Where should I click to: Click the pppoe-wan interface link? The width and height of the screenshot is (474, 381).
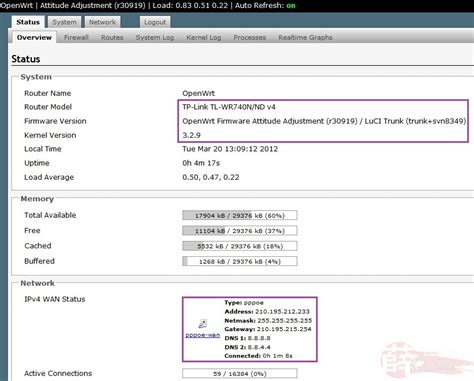203,335
